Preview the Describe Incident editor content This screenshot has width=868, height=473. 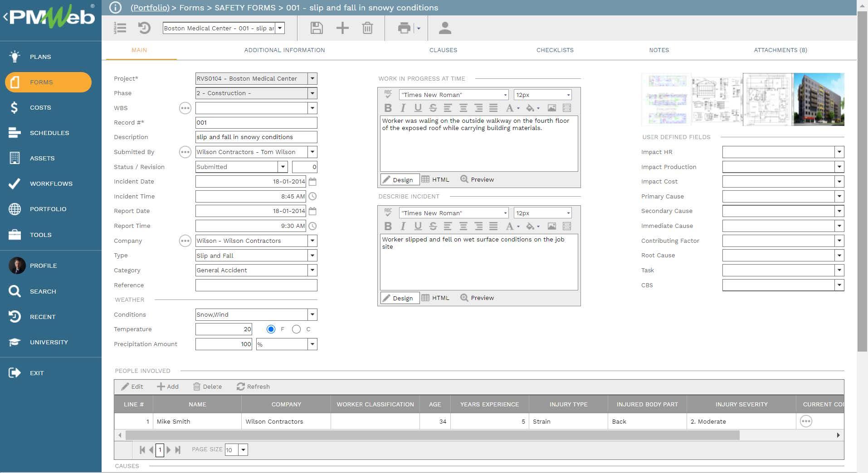coord(477,298)
